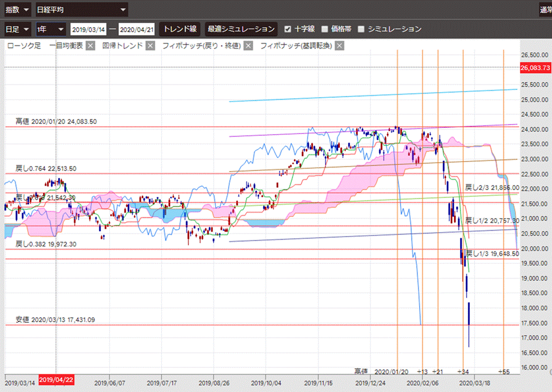Image resolution: width=552 pixels, height=392 pixels.
Task: Remove フィボナッチ(戻り・終値) with its X icon
Action: [x=248, y=46]
